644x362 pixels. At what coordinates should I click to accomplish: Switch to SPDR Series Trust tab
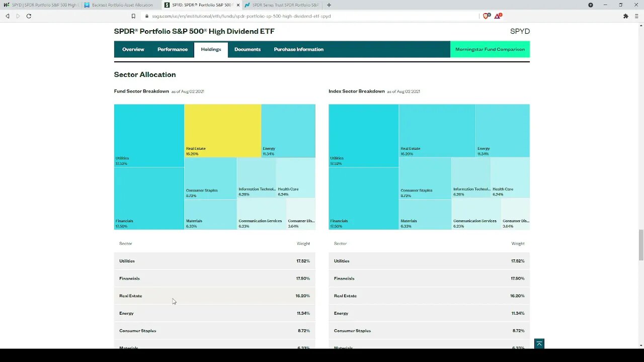pyautogui.click(x=282, y=5)
